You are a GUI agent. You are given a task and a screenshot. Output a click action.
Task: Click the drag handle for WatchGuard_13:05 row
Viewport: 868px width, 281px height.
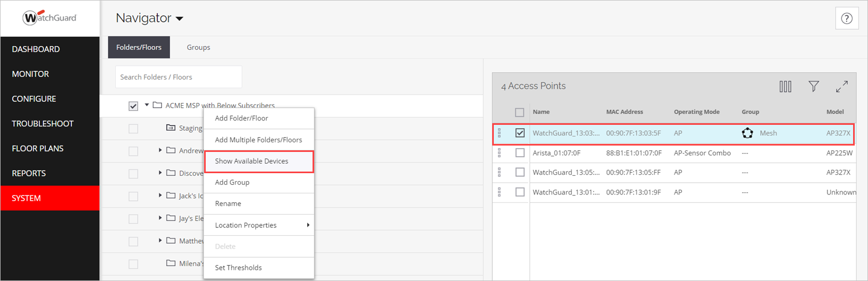(499, 173)
